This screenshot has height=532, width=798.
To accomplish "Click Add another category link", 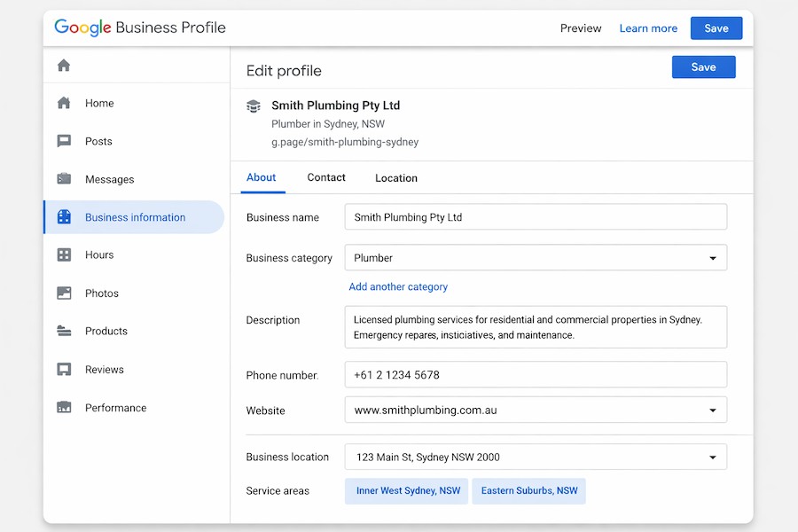I will click(398, 286).
